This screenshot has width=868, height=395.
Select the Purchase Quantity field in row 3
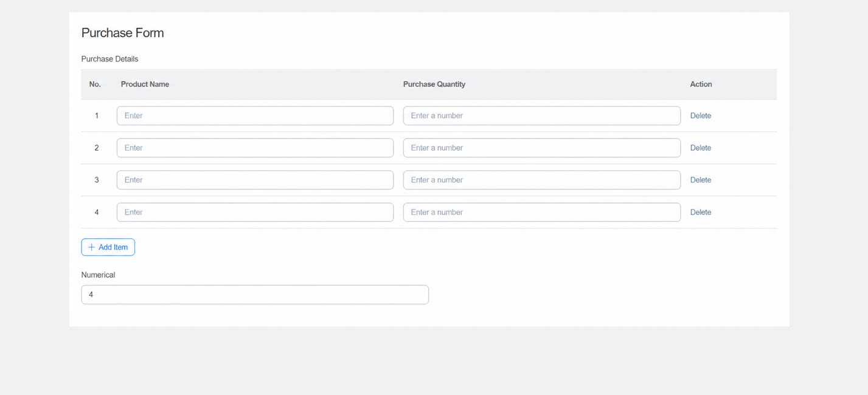click(542, 180)
